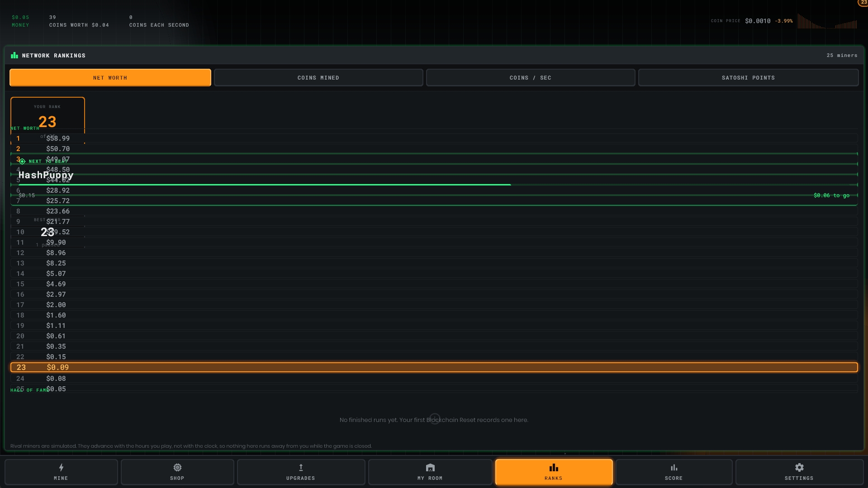The width and height of the screenshot is (868, 488).
Task: Click the HashPuppy rival name
Action: [46, 175]
